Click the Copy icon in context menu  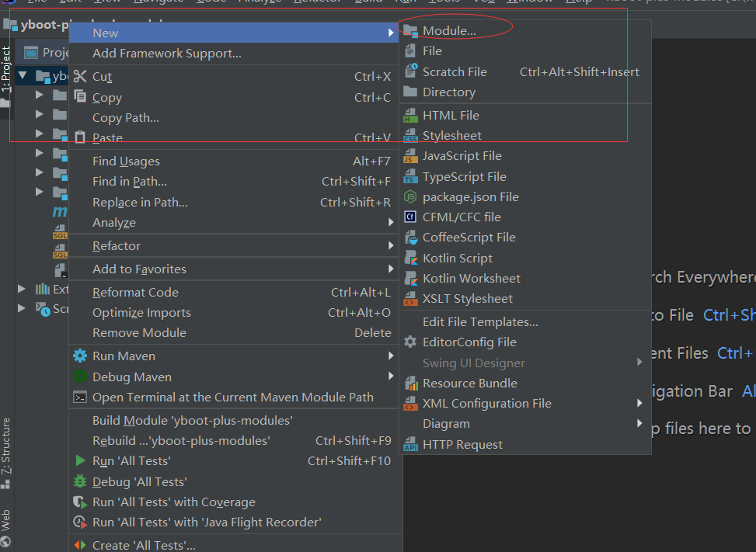(x=80, y=96)
